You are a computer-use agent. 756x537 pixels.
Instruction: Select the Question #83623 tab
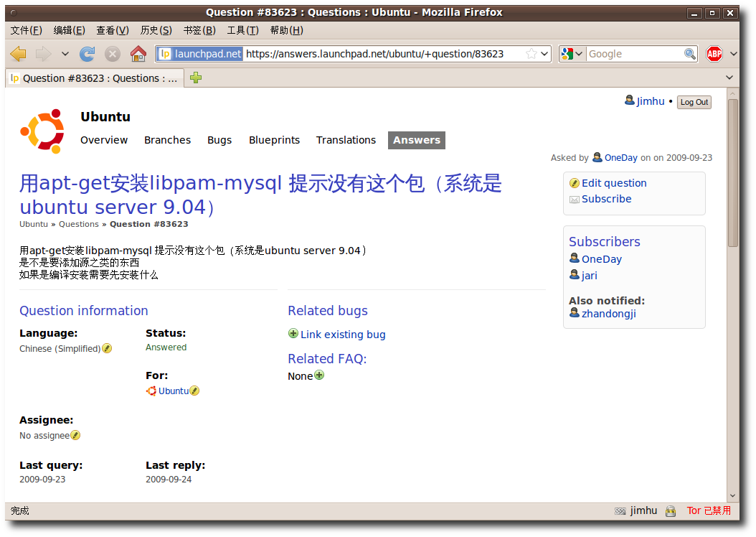(95, 78)
